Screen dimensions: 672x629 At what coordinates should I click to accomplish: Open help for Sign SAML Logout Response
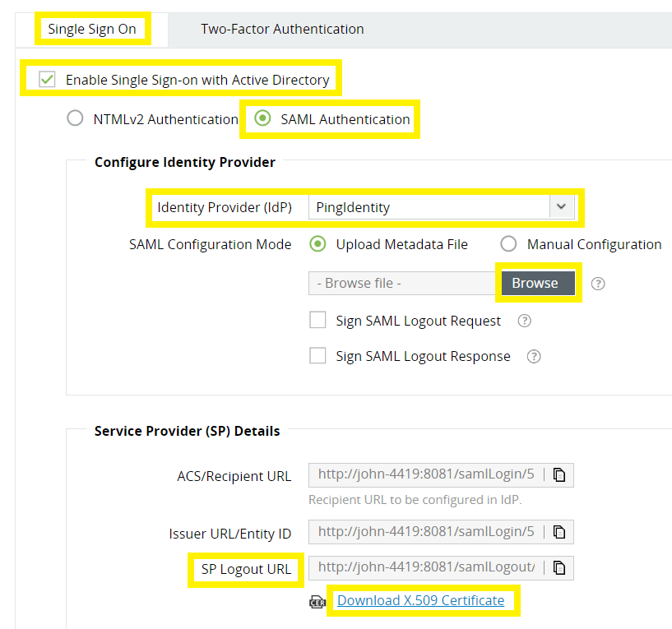(533, 356)
